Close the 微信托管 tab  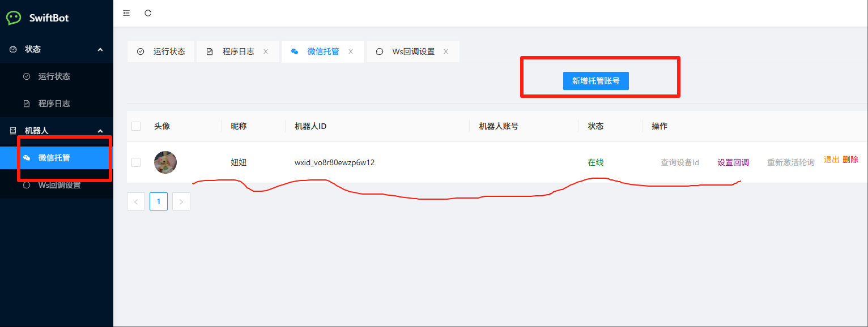click(351, 51)
